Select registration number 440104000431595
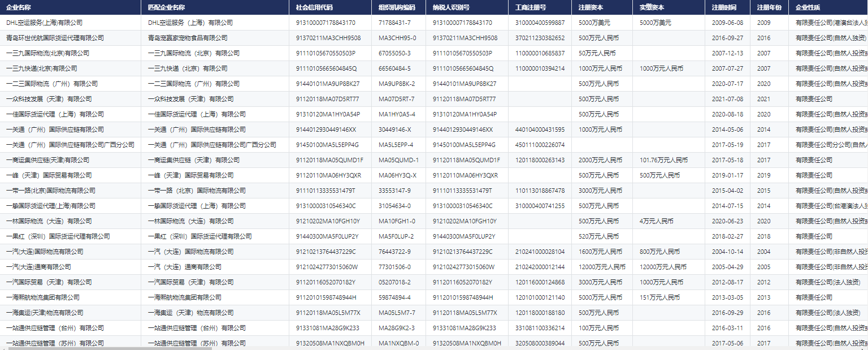 coord(540,129)
